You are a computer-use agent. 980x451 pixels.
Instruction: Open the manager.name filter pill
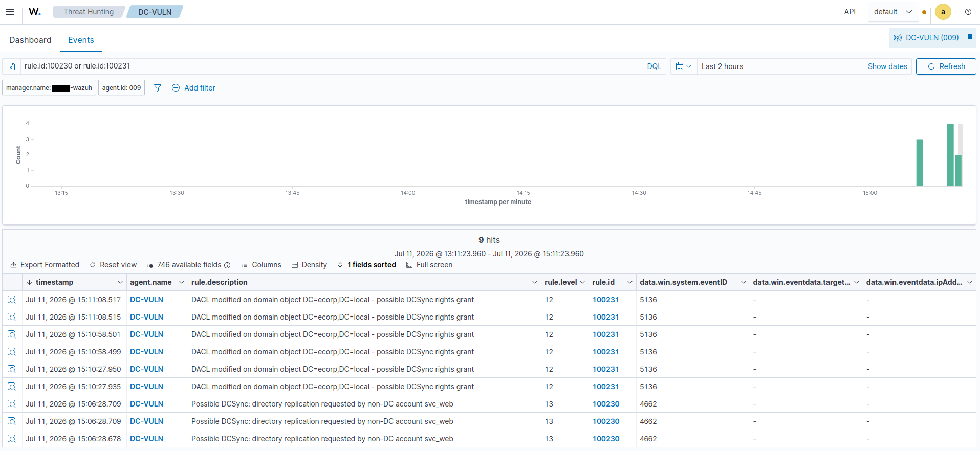coord(49,88)
